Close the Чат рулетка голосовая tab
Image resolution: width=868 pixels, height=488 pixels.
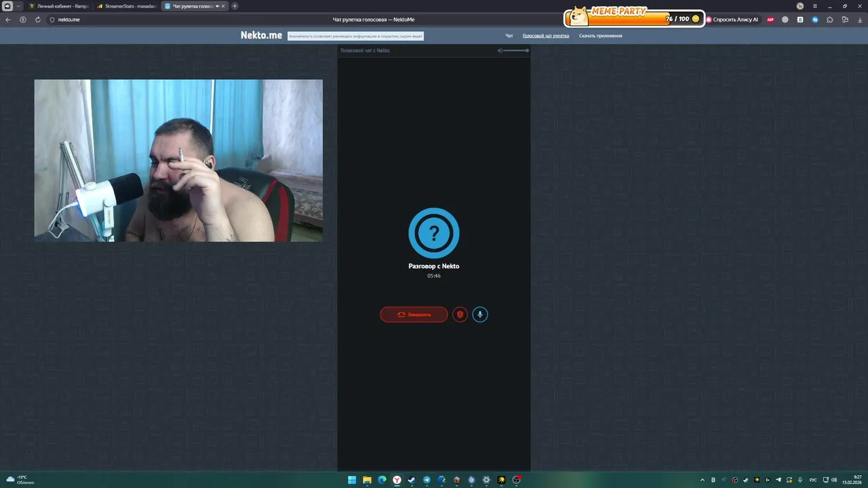coord(223,6)
